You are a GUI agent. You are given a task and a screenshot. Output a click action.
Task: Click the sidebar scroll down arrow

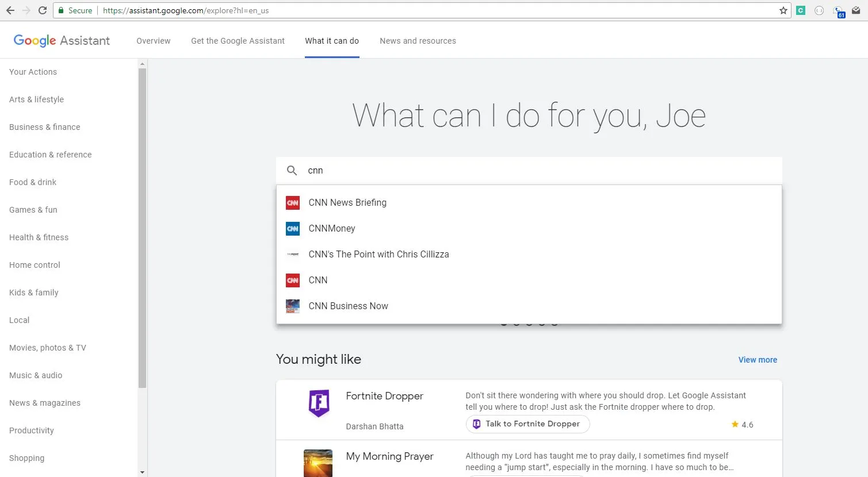coord(143,472)
